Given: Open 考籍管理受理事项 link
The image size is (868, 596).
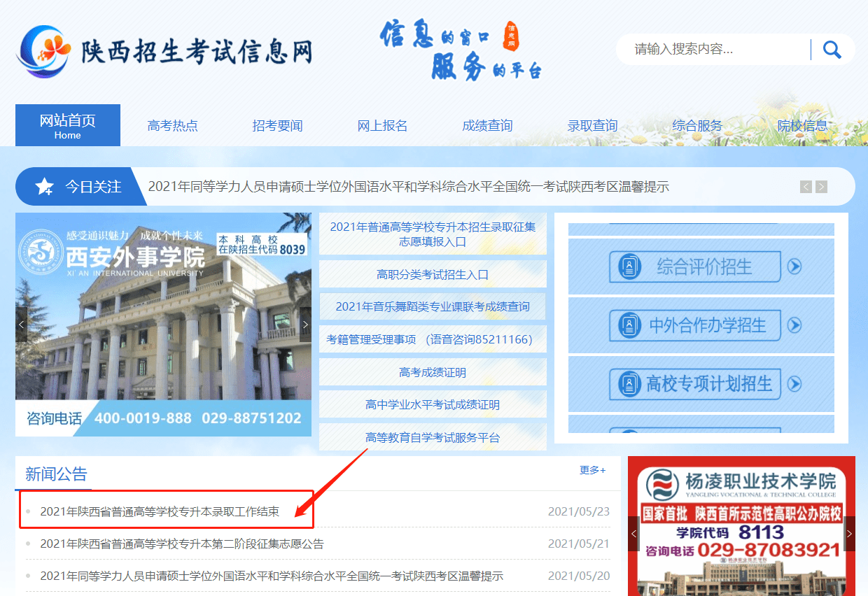Looking at the screenshot, I should (433, 339).
